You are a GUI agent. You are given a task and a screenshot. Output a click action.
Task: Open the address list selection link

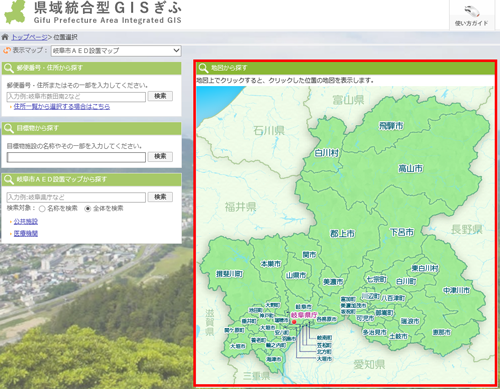(x=62, y=106)
